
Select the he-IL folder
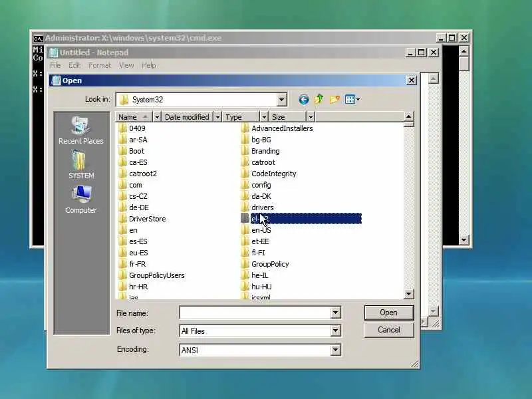tap(255, 275)
